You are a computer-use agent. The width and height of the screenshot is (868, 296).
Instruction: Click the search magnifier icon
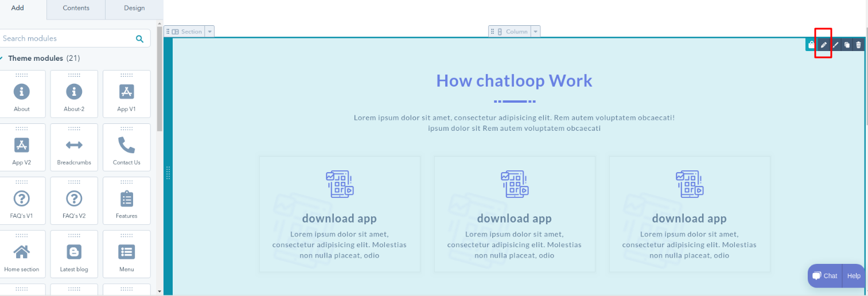[x=139, y=39]
